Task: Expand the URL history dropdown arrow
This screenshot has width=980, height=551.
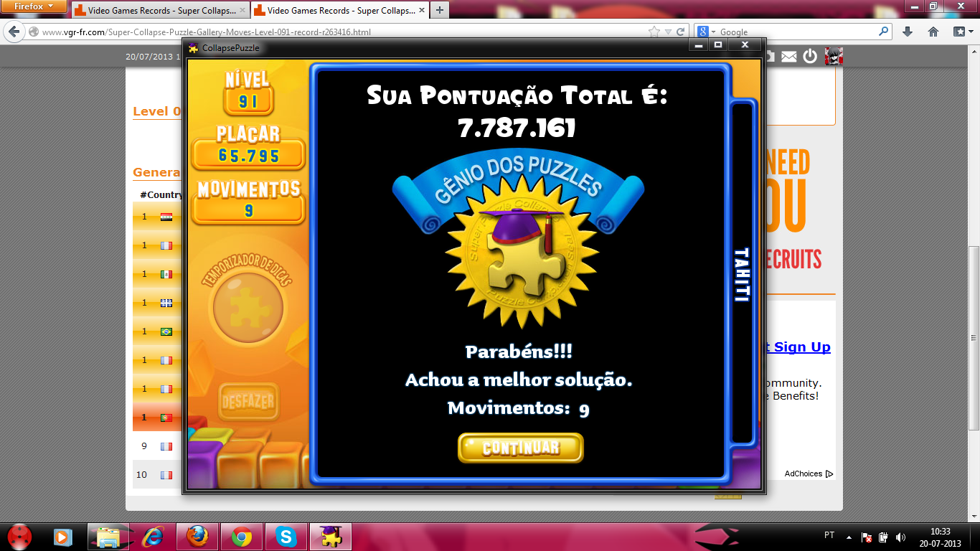Action: coord(668,32)
